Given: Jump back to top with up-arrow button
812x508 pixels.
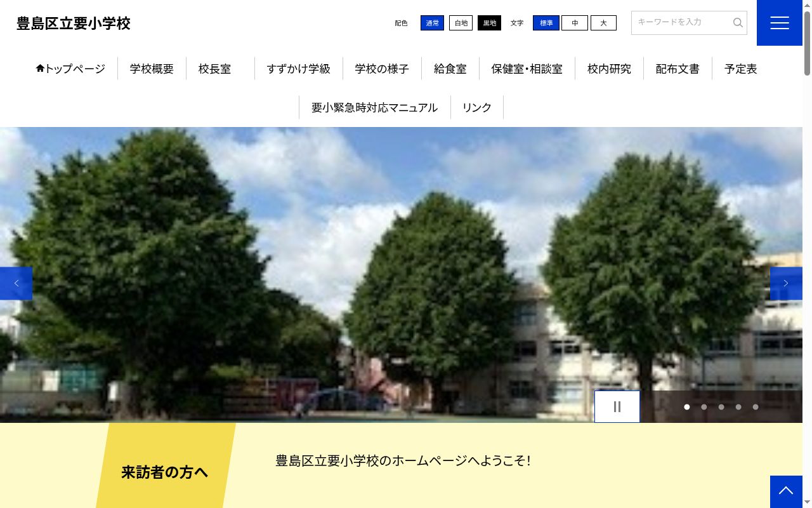Looking at the screenshot, I should point(786,491).
